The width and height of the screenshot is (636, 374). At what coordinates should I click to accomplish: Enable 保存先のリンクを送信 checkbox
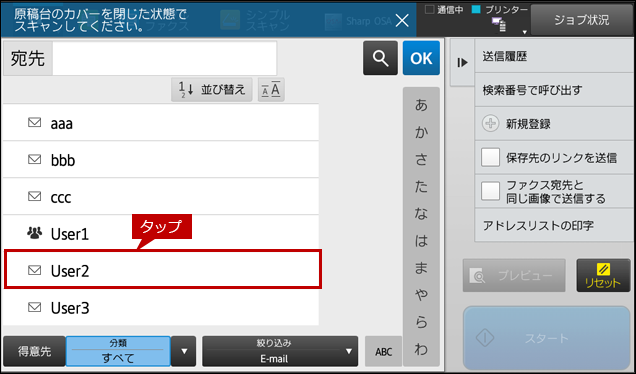click(x=490, y=157)
